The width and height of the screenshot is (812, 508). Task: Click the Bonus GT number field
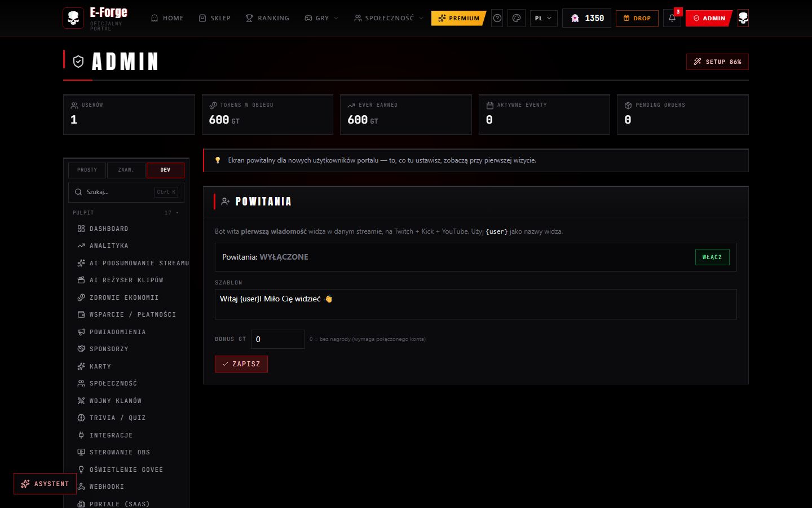tap(278, 339)
